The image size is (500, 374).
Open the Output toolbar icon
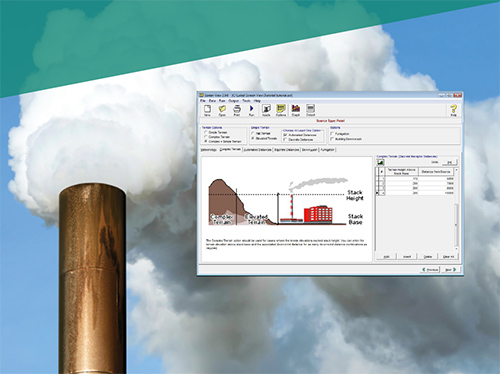click(x=310, y=110)
